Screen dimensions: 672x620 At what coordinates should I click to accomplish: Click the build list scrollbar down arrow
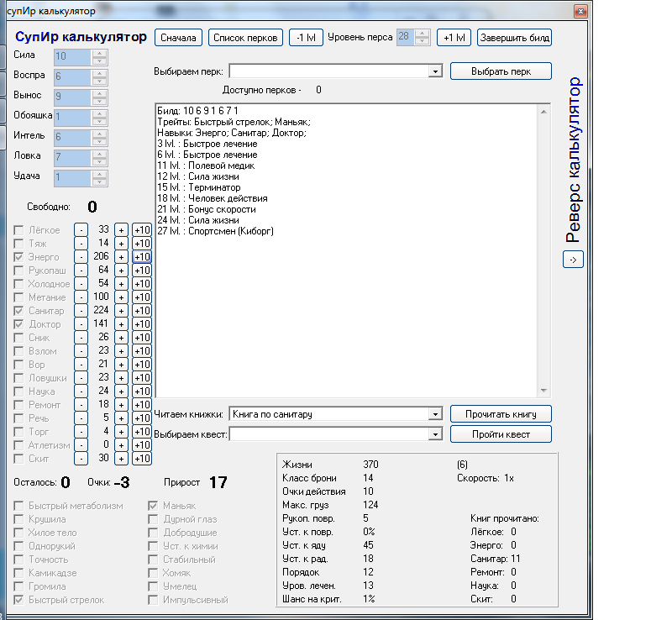pyautogui.click(x=543, y=391)
